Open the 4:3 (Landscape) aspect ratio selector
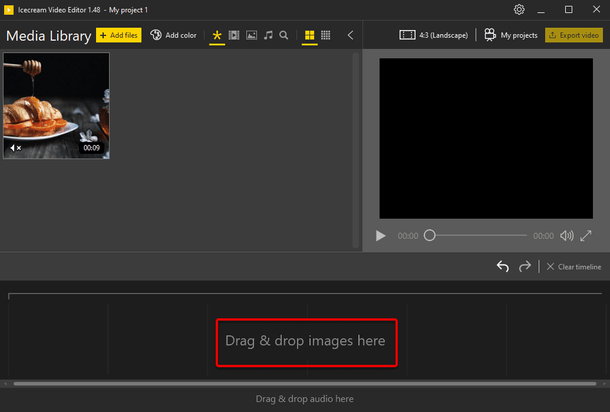Screen dimensions: 610x412 435,35
